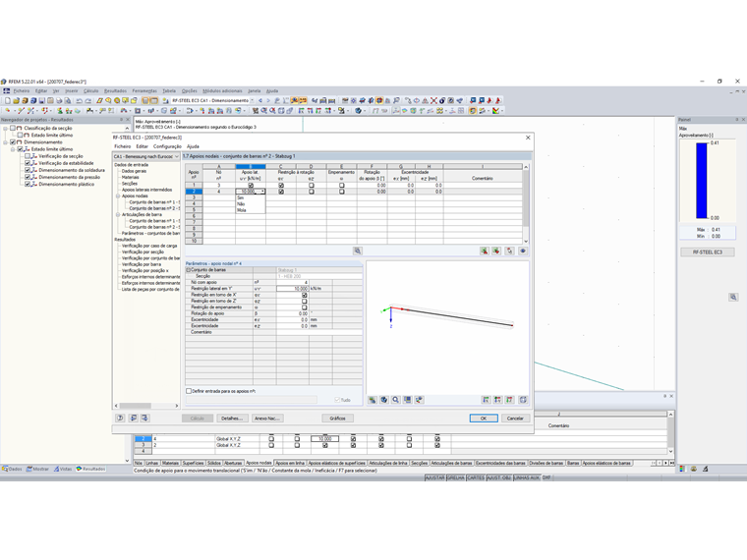Open the Resultados menu in RFEM menu bar
This screenshot has width=747, height=560.
(115, 91)
